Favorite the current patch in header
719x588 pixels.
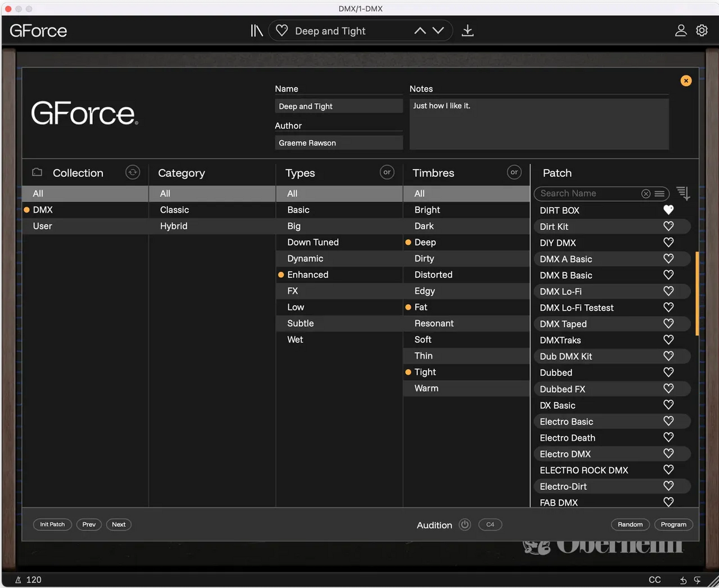click(x=282, y=31)
